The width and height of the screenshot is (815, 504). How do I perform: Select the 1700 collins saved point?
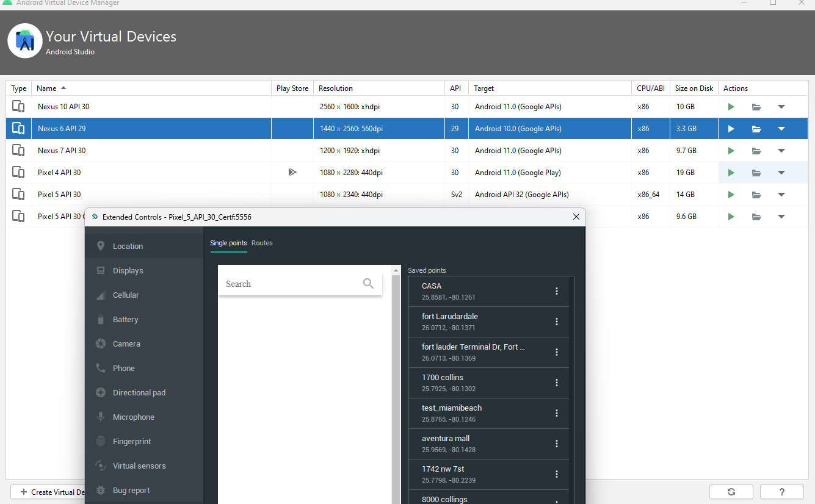[x=476, y=383]
